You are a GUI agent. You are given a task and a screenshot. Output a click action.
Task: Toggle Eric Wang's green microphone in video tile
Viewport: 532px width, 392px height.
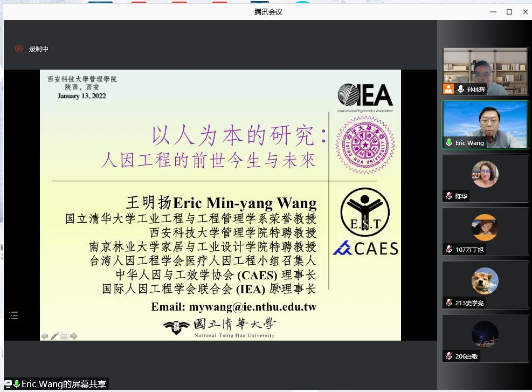click(449, 143)
